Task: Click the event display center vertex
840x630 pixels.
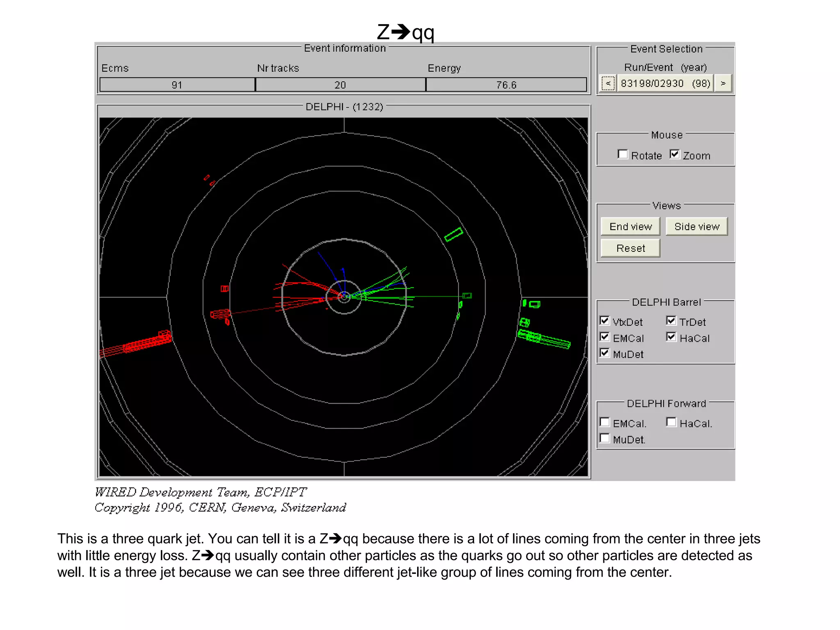Action: 344,297
